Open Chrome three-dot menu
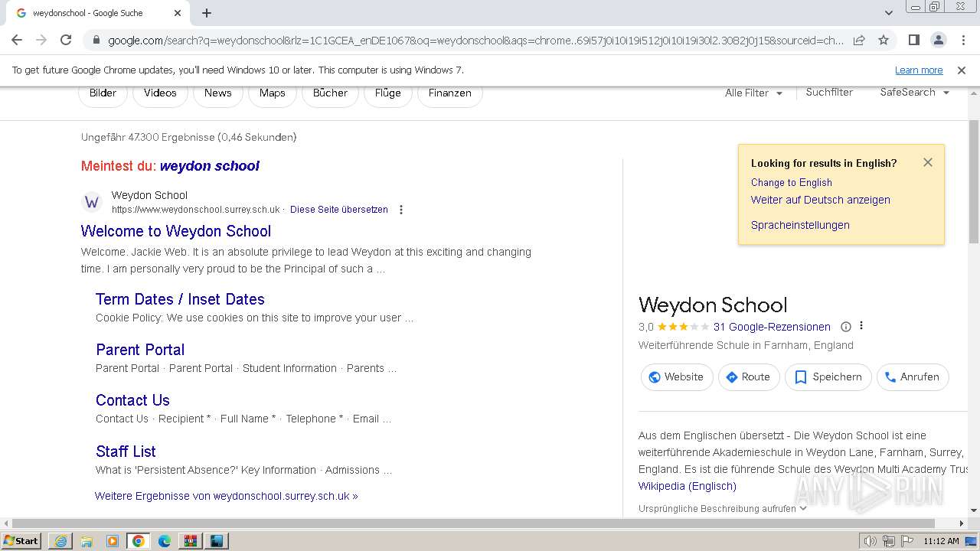 tap(962, 40)
